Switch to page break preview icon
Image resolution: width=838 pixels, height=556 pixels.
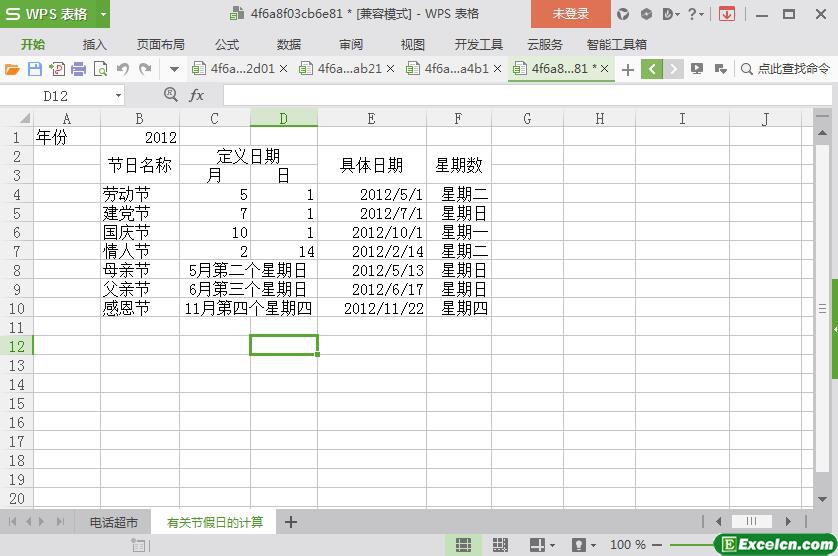[x=500, y=545]
